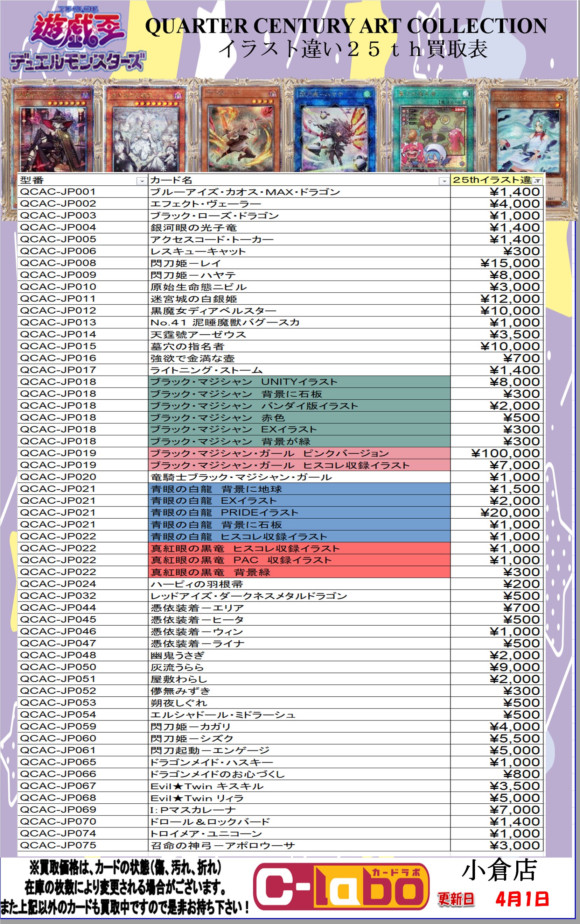
Task: Select the エフェクト・ヴェーラー cell
Action: (x=299, y=204)
